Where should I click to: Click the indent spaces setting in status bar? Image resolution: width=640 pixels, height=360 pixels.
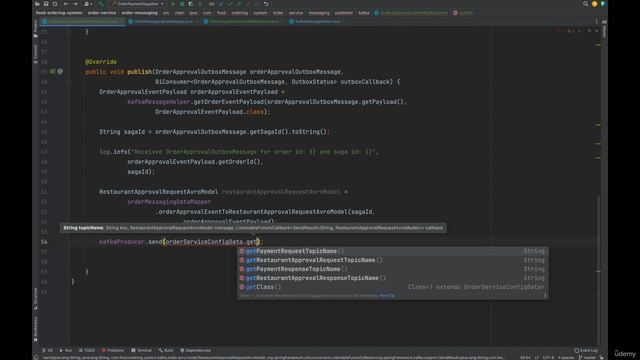566,358
